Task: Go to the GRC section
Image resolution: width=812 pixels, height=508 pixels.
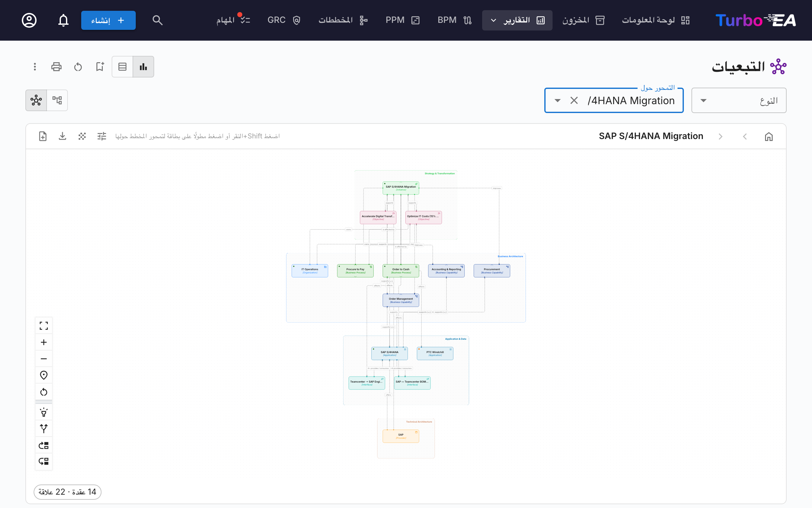Action: 284,20
